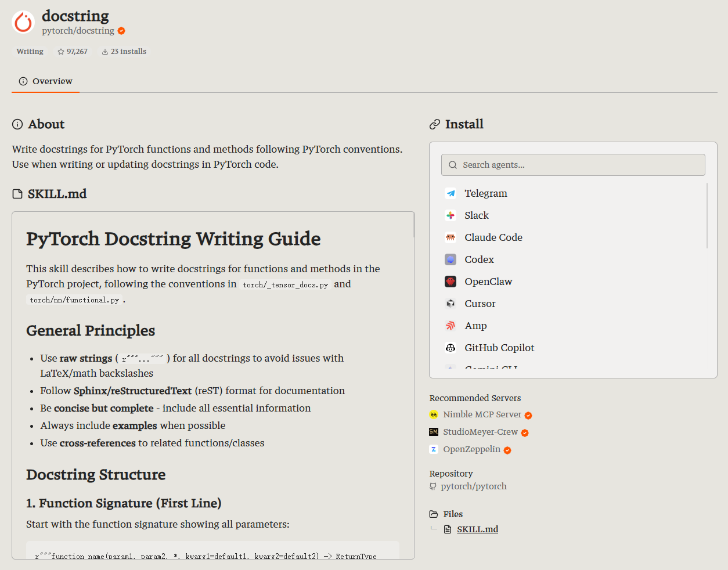Click the link icon beside Install heading
728x570 pixels.
pos(435,124)
